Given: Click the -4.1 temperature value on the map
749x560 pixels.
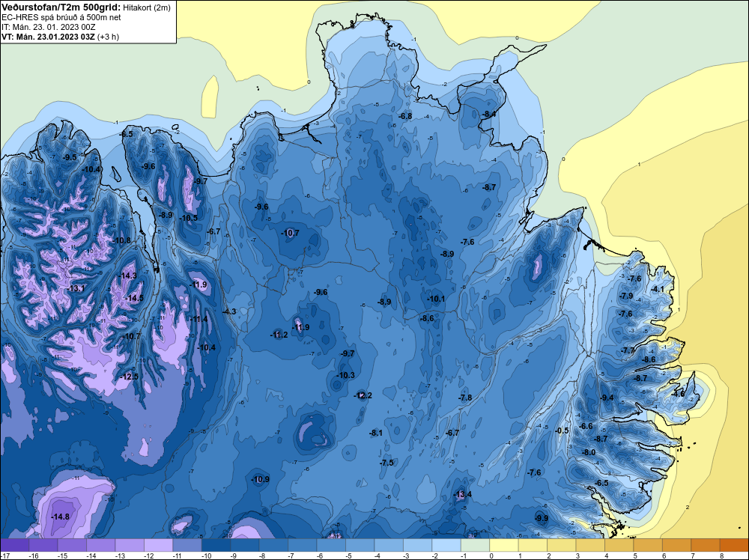Looking at the screenshot, I should pos(658,289).
